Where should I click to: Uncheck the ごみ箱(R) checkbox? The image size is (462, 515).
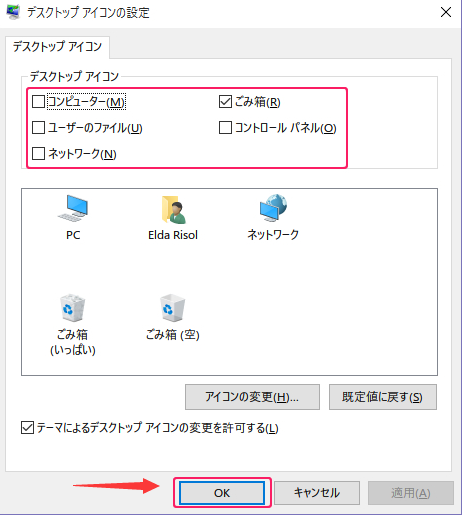(225, 102)
